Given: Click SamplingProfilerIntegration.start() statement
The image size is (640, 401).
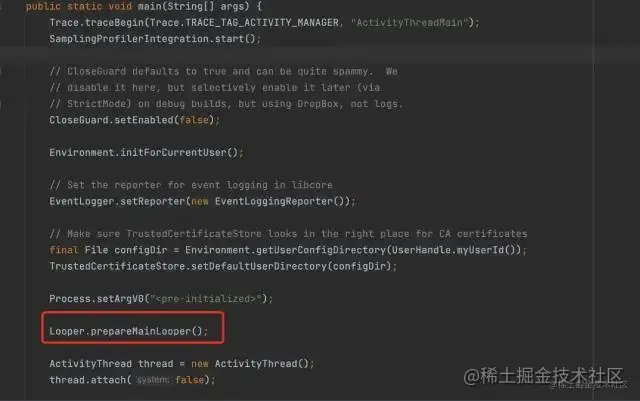Looking at the screenshot, I should tap(155, 39).
